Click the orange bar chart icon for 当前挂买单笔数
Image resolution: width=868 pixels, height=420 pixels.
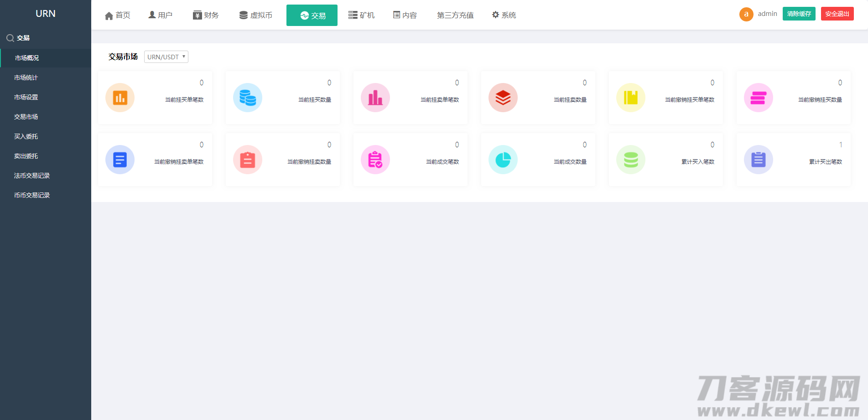pos(120,98)
